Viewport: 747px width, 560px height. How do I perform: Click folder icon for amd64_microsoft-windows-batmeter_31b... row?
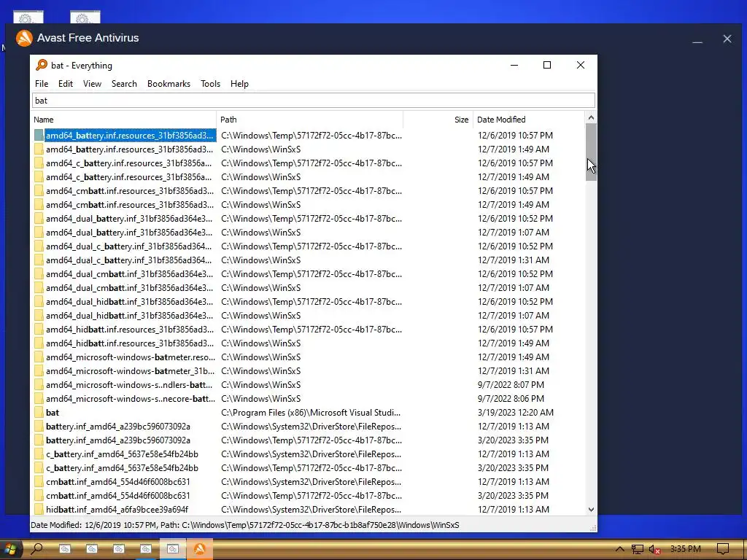pyautogui.click(x=39, y=371)
